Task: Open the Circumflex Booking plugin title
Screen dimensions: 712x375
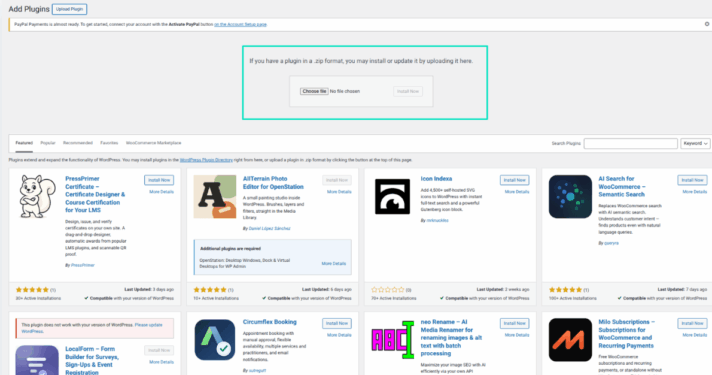Action: coord(270,322)
